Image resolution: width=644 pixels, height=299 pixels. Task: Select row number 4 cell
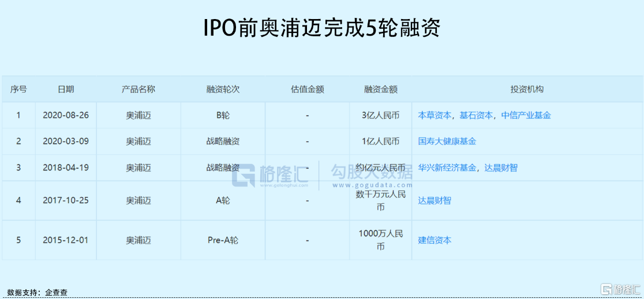[x=18, y=201]
